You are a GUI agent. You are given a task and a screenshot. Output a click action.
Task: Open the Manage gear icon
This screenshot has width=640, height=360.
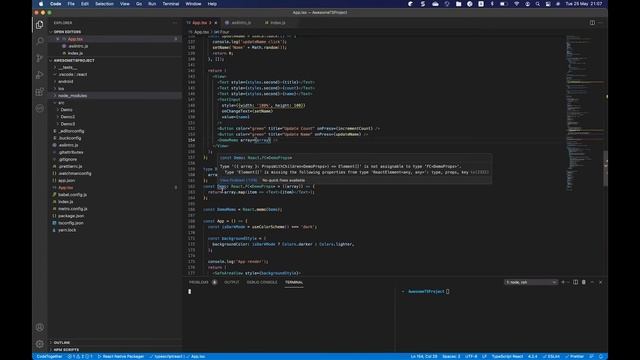pos(40,344)
